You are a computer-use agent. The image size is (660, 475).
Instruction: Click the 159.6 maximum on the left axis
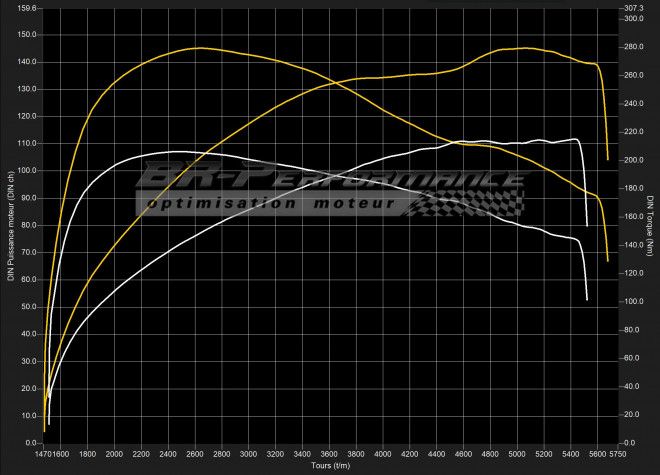26,8
